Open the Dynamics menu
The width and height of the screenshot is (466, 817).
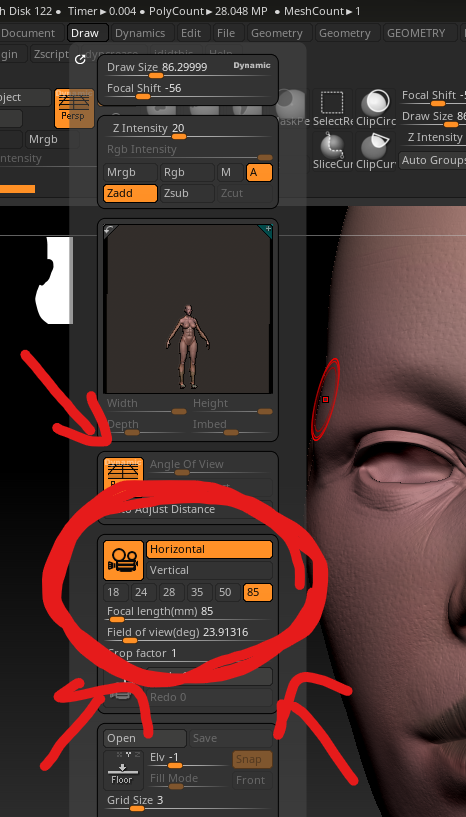point(140,33)
